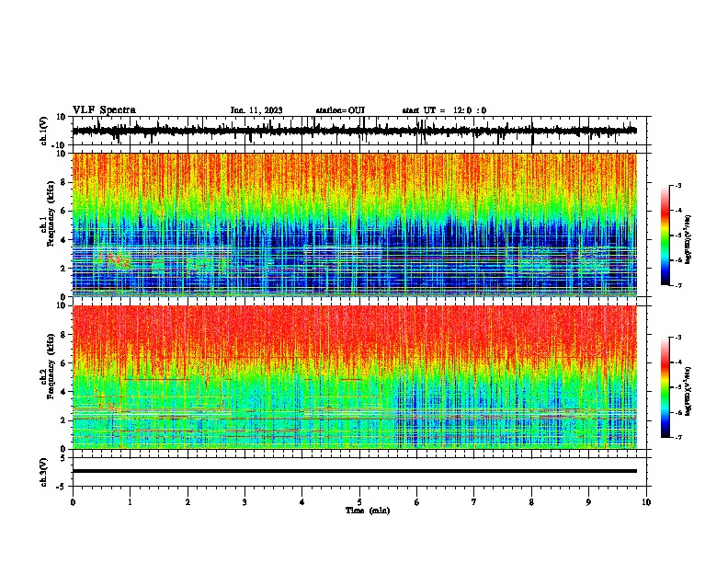Click the "-3" label on ch.1 color scale
This screenshot has width=728, height=563.
point(677,185)
